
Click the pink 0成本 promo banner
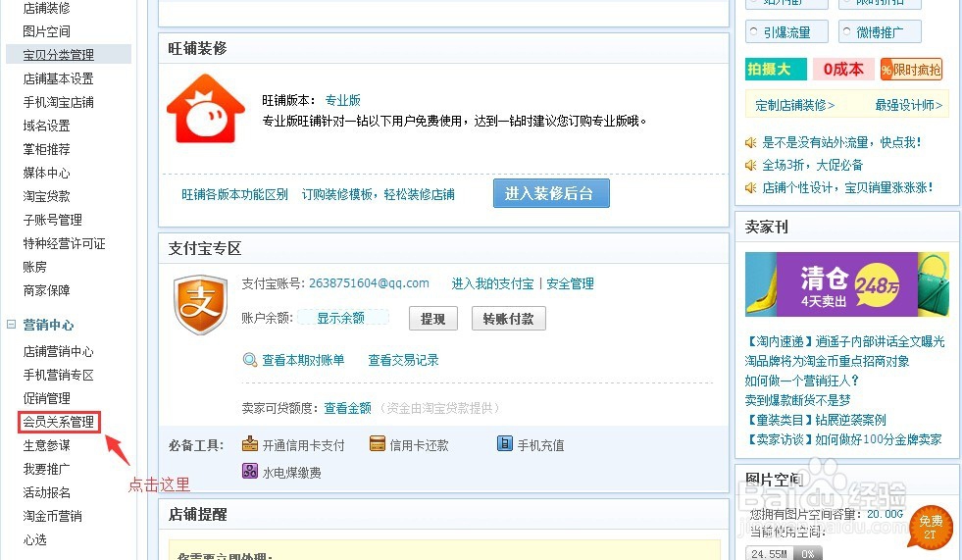coord(843,70)
